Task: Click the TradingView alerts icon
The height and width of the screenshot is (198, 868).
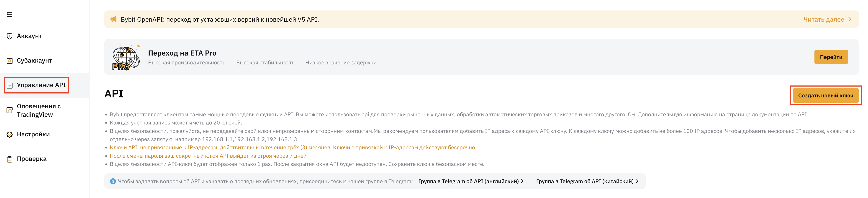Action: 9,110
